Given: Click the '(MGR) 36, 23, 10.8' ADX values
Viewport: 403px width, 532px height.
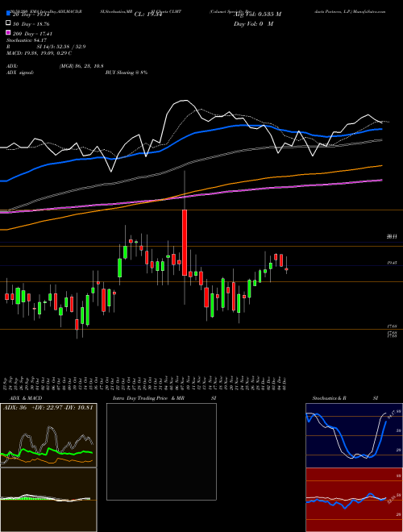Looking at the screenshot, I should pos(81,66).
